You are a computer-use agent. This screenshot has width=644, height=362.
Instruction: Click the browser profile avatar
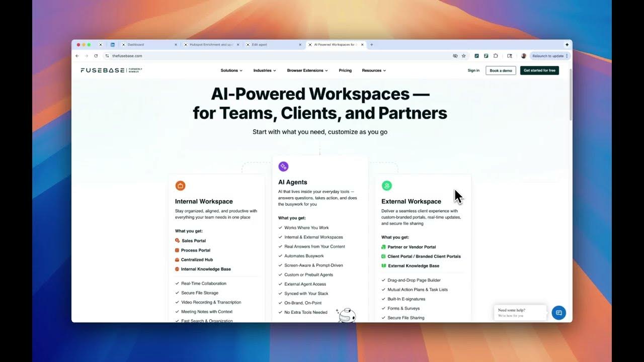pos(524,56)
